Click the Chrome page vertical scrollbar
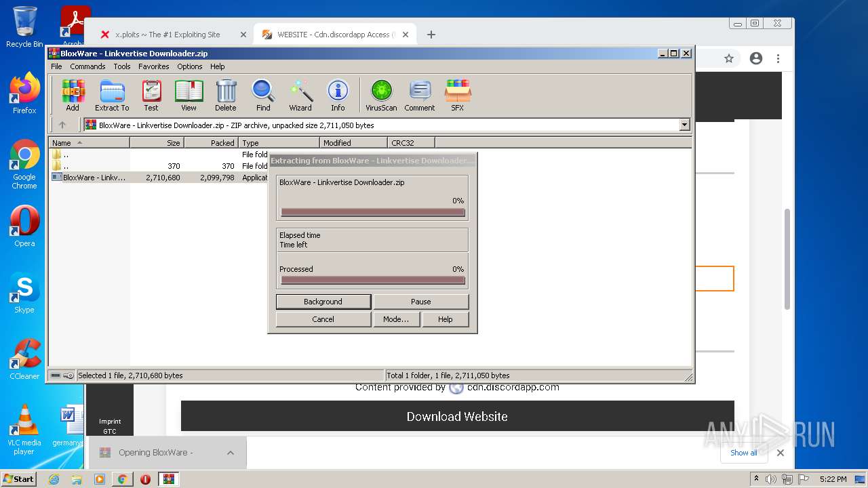 (787, 259)
